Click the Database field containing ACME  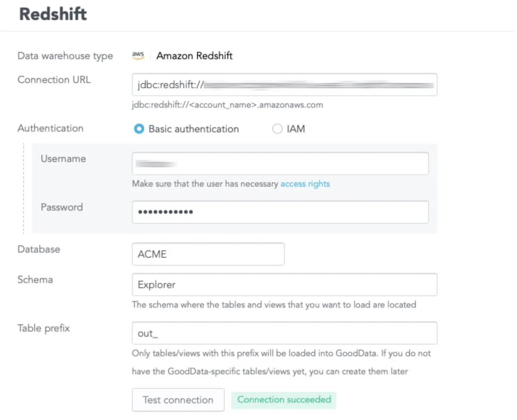[x=208, y=254]
